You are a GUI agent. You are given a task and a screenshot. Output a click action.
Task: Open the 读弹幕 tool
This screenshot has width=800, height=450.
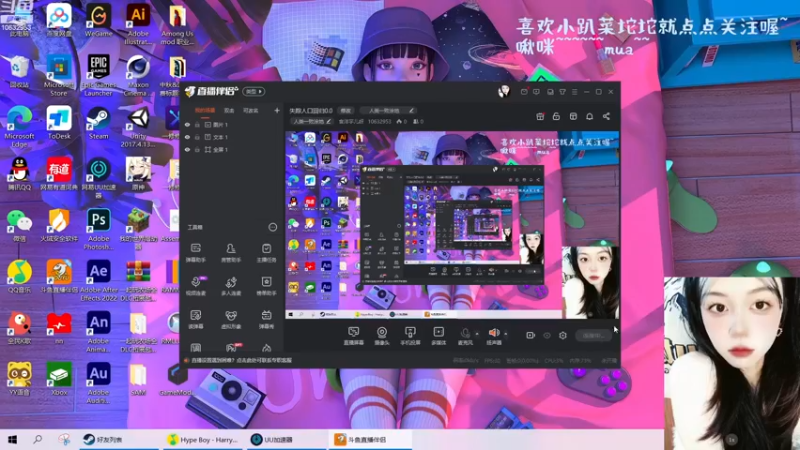(196, 319)
